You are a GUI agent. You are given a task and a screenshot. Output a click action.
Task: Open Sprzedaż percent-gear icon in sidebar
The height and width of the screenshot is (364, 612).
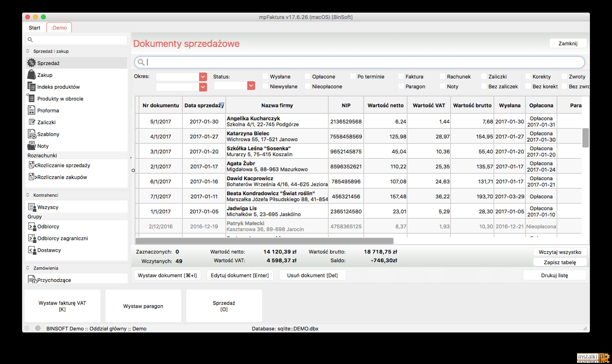[31, 63]
